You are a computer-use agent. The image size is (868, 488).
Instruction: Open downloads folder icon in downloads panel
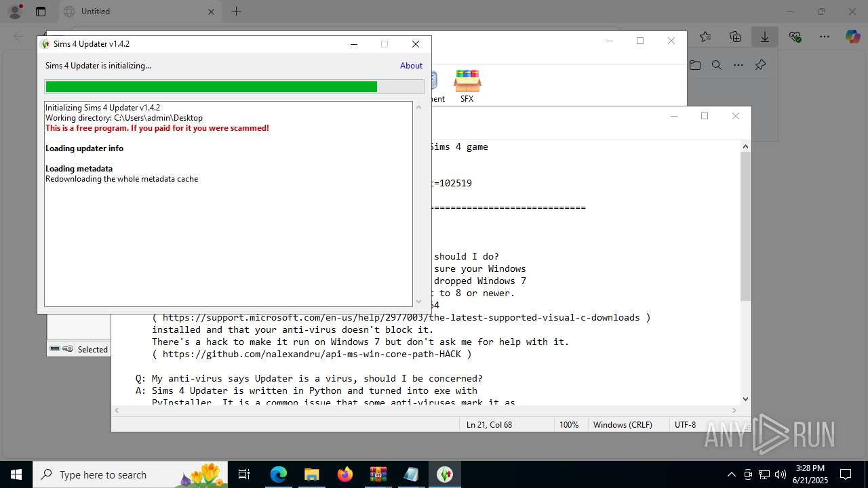(695, 65)
